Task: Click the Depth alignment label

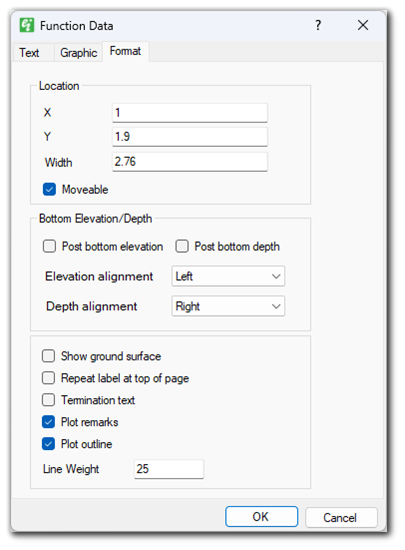Action: pos(92,306)
